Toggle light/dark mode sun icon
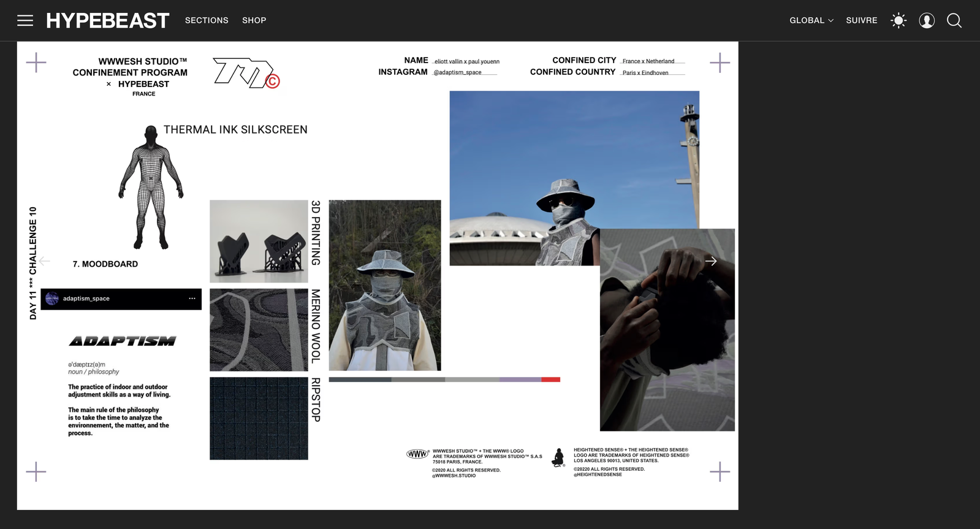 pos(898,20)
